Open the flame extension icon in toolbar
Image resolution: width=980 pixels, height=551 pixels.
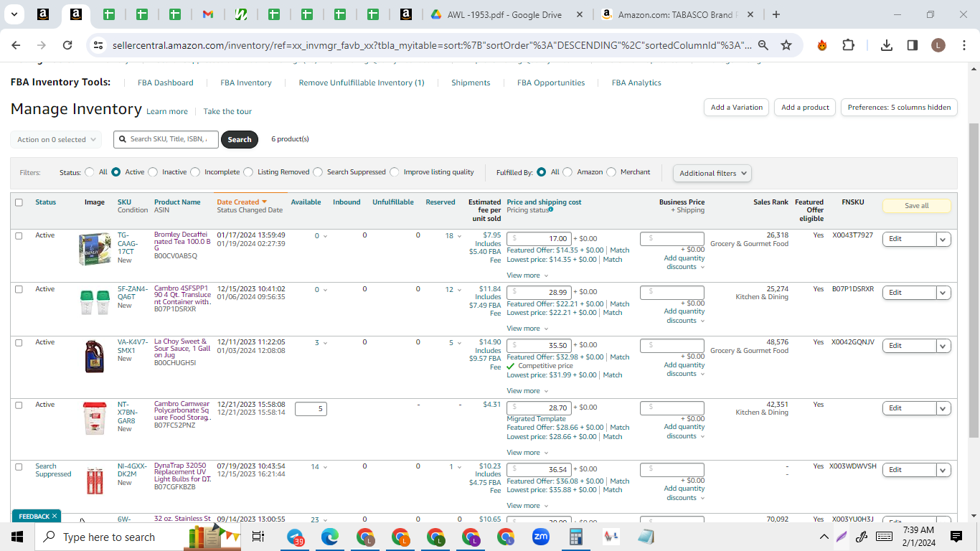coord(822,45)
